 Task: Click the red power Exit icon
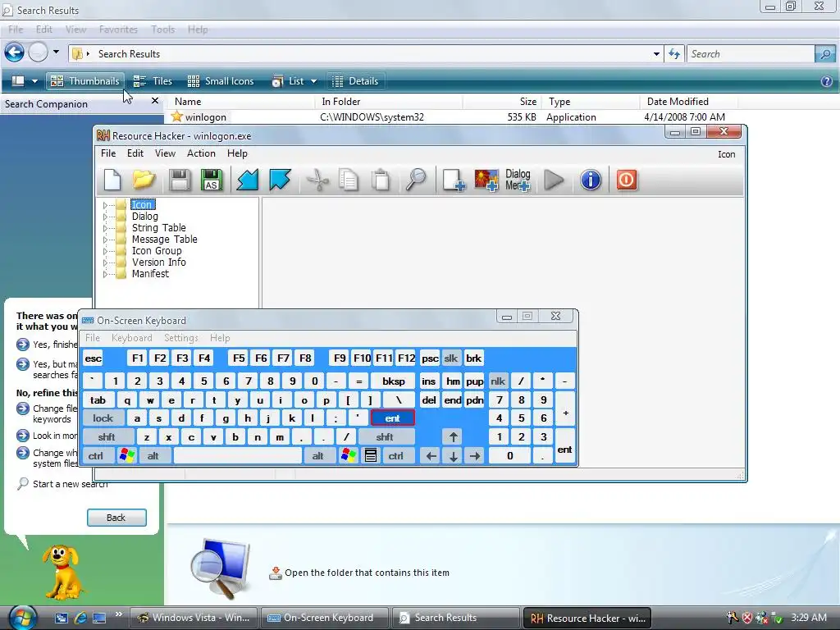click(x=626, y=180)
